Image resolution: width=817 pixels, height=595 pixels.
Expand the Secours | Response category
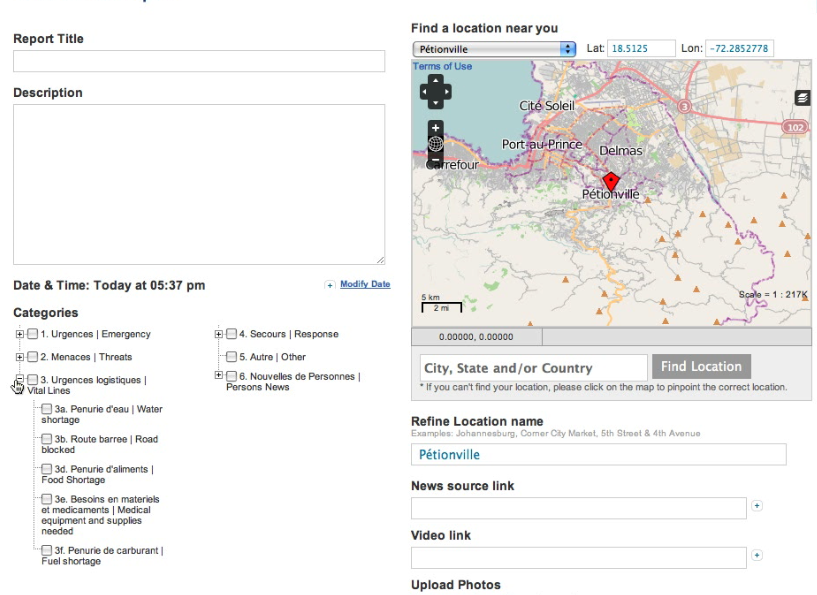click(219, 334)
